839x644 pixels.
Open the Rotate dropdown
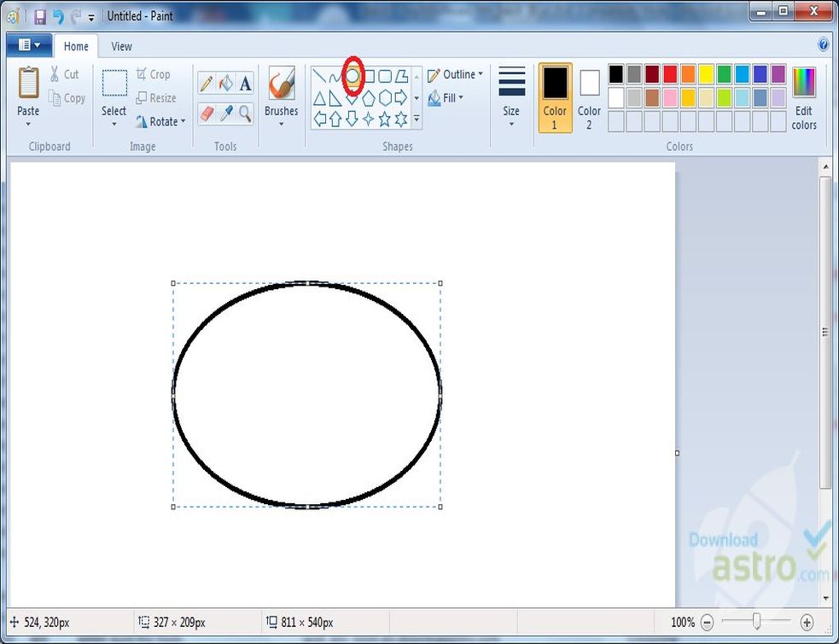tap(160, 121)
